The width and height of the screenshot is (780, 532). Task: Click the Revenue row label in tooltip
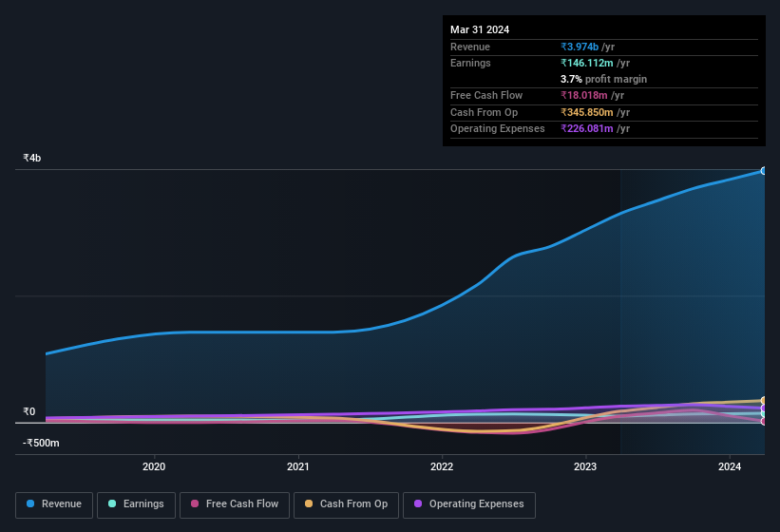click(x=470, y=47)
